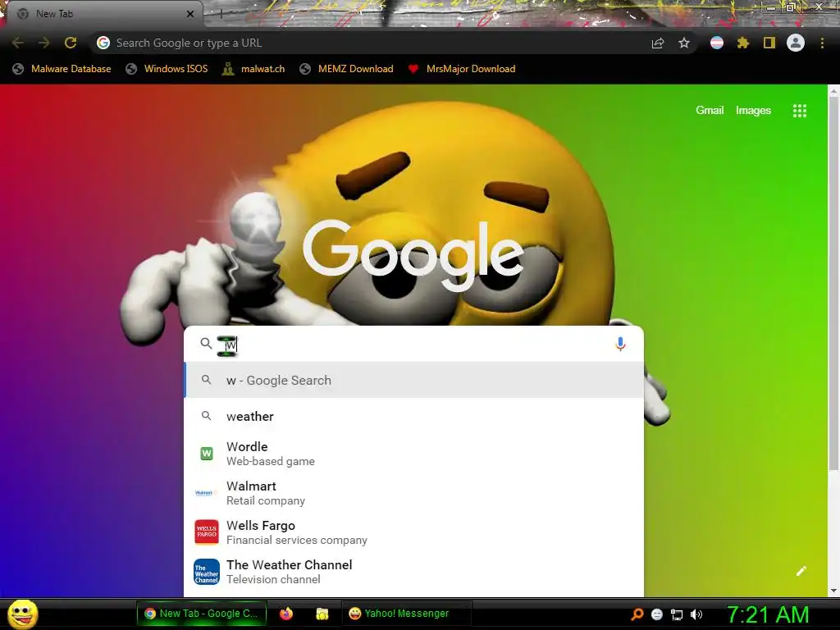
Task: Toggle the side panel icon
Action: pos(769,43)
